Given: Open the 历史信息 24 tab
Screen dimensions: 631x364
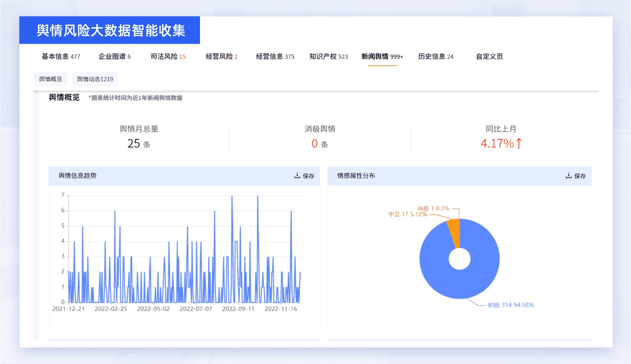Looking at the screenshot, I should point(435,57).
